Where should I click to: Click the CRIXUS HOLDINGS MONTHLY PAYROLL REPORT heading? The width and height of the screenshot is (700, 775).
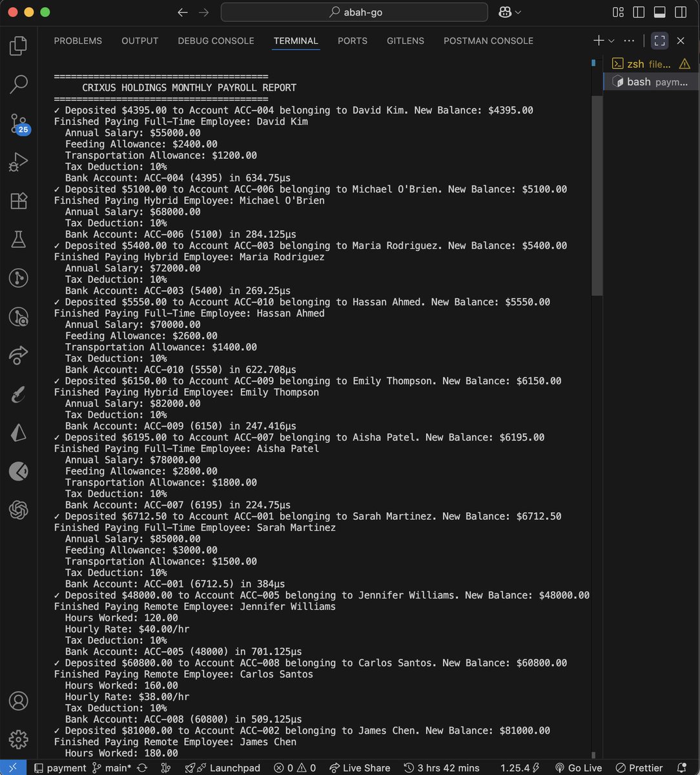tap(189, 88)
